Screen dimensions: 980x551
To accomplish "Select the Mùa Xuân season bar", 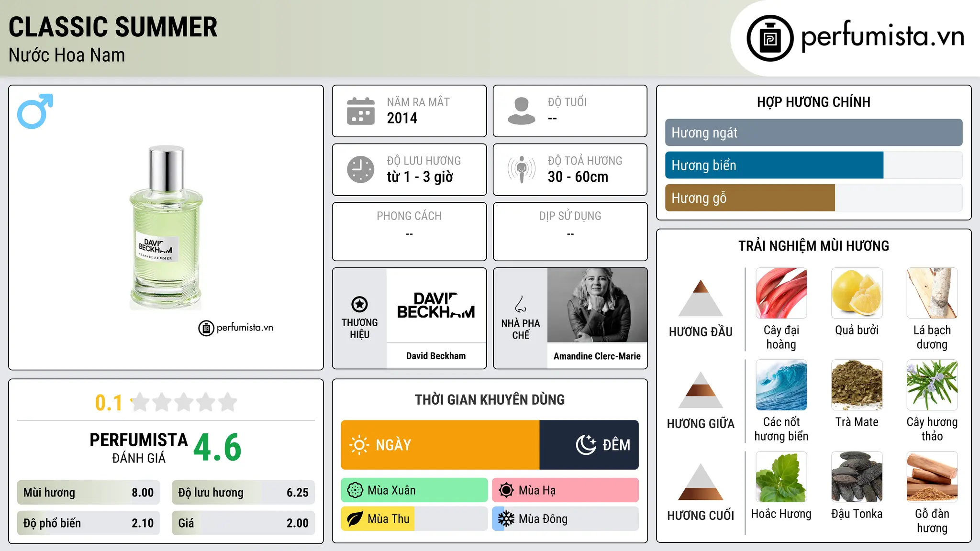I will tap(414, 490).
